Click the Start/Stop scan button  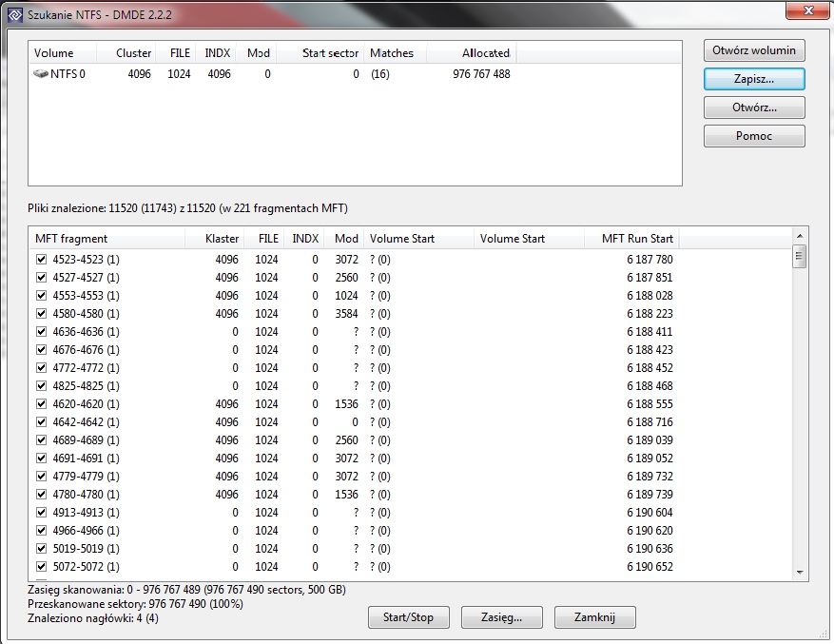409,617
